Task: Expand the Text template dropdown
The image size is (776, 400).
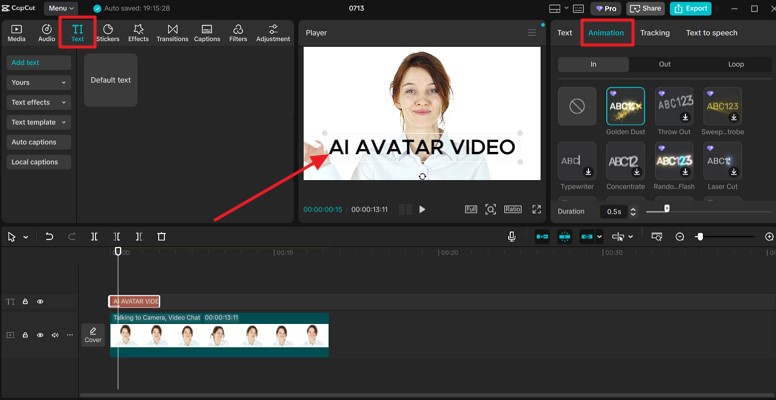Action: click(x=39, y=122)
